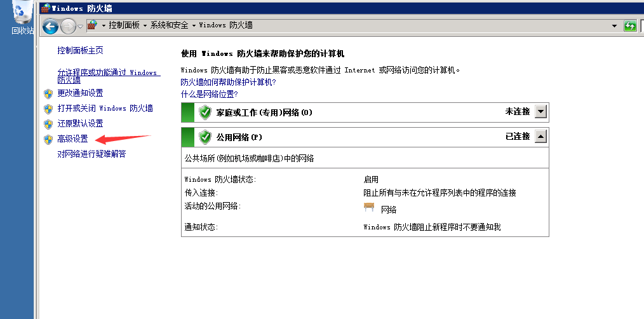Expand arrow after 系统和安全 breadcrumb
The image size is (644, 319).
pos(194,25)
